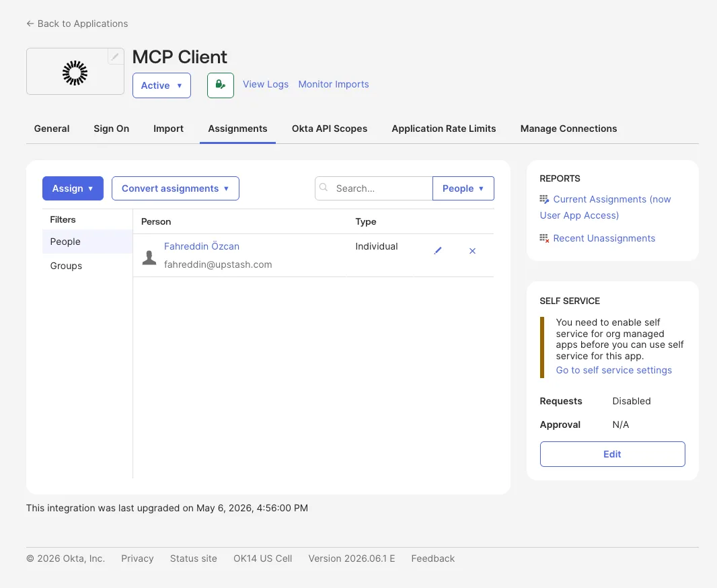The width and height of the screenshot is (717, 588).
Task: Open the People search scope dropdown
Action: pyautogui.click(x=463, y=188)
